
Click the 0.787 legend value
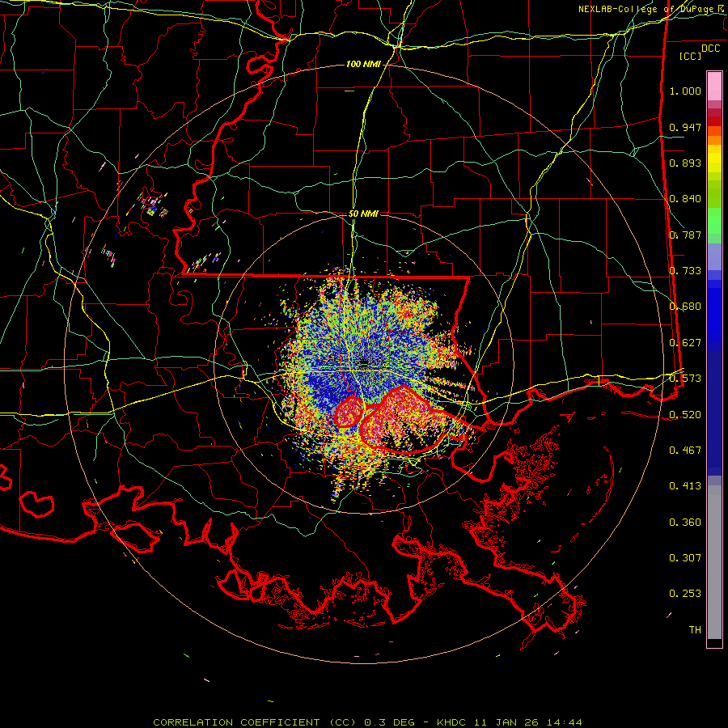click(x=685, y=235)
